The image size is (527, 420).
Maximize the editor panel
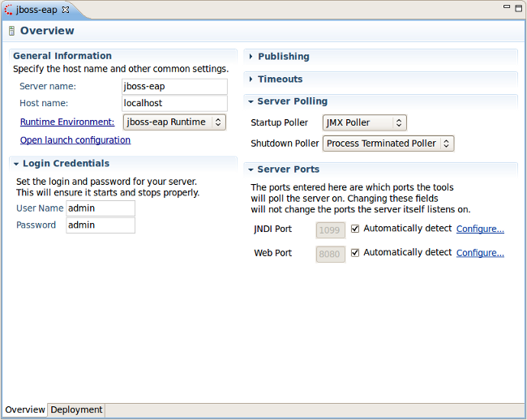coord(519,7)
